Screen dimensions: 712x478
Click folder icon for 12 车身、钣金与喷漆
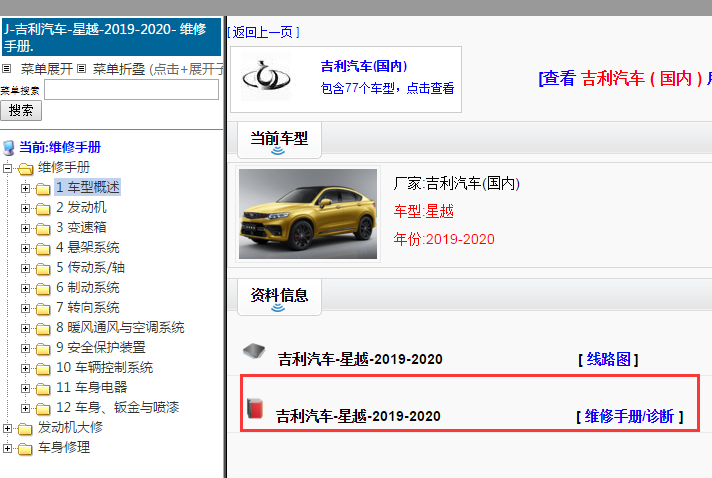(x=43, y=408)
